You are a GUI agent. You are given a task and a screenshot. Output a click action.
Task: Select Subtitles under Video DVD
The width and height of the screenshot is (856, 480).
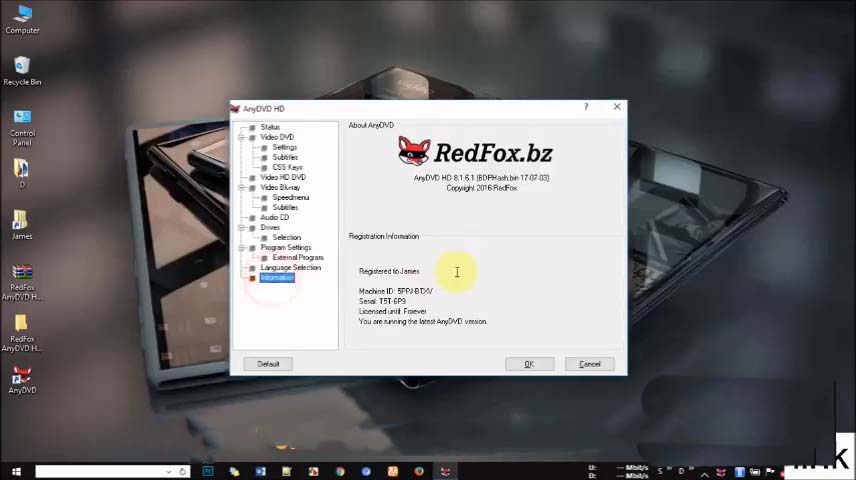(285, 157)
